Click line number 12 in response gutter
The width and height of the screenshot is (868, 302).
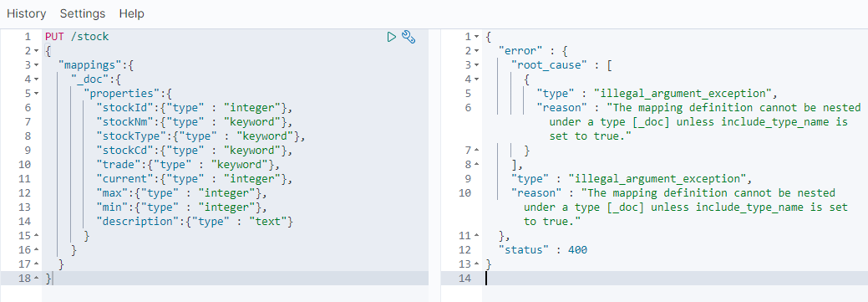coord(464,250)
